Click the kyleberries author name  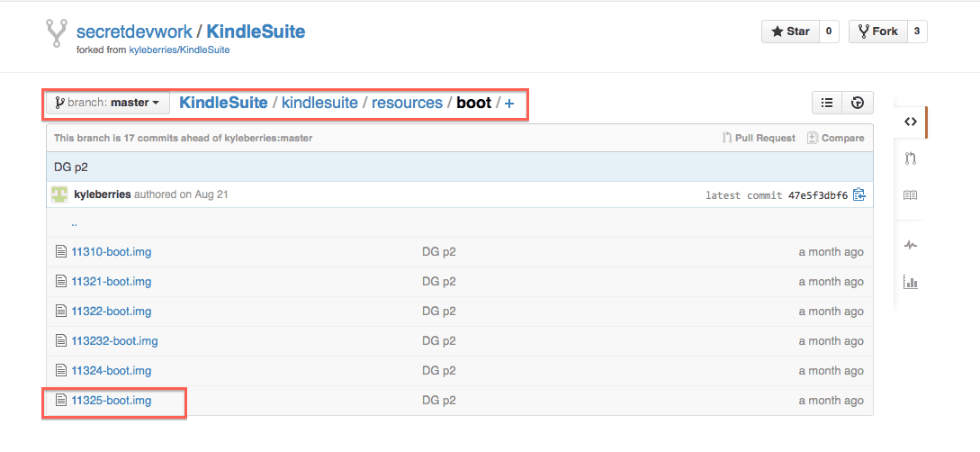click(x=102, y=194)
